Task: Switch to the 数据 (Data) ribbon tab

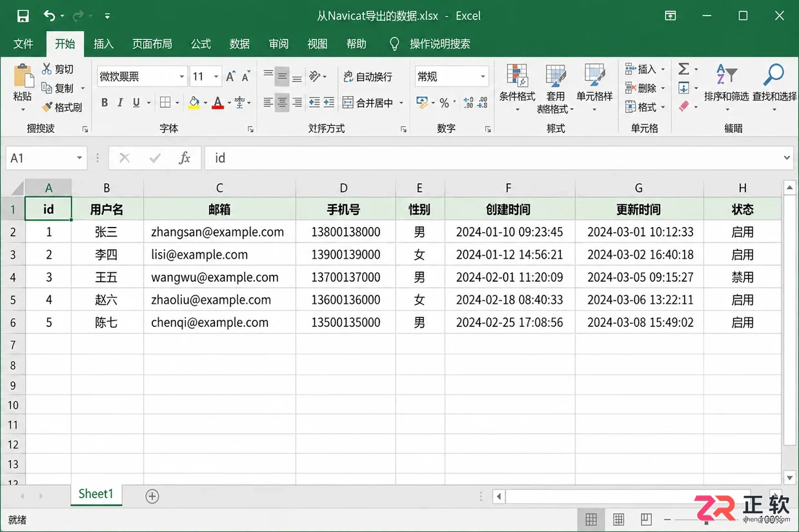Action: tap(239, 44)
